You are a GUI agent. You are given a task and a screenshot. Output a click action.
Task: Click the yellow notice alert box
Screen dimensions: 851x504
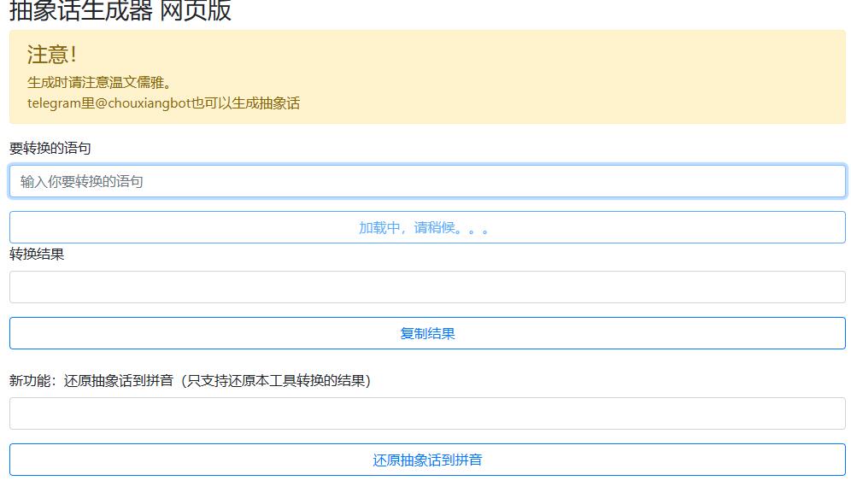[x=425, y=79]
